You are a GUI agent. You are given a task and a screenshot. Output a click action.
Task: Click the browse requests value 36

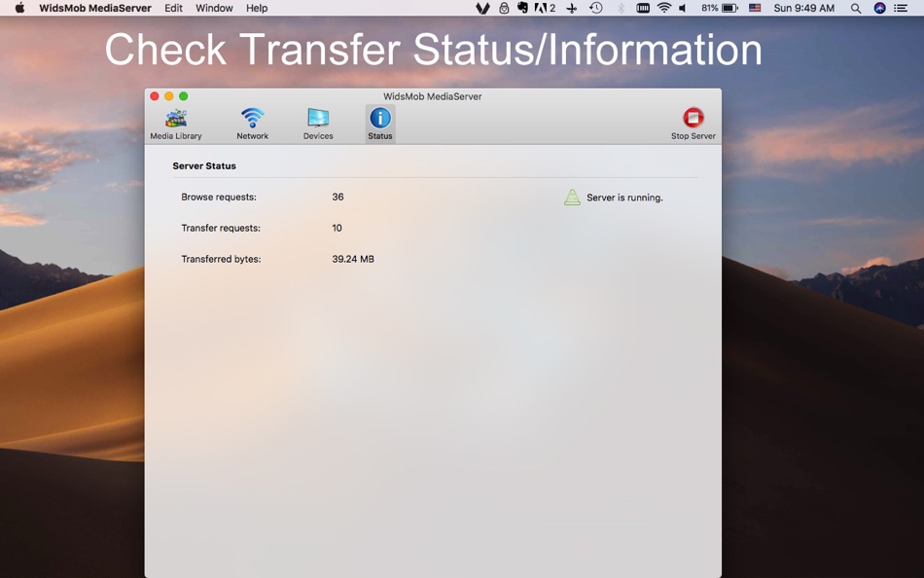click(x=338, y=197)
